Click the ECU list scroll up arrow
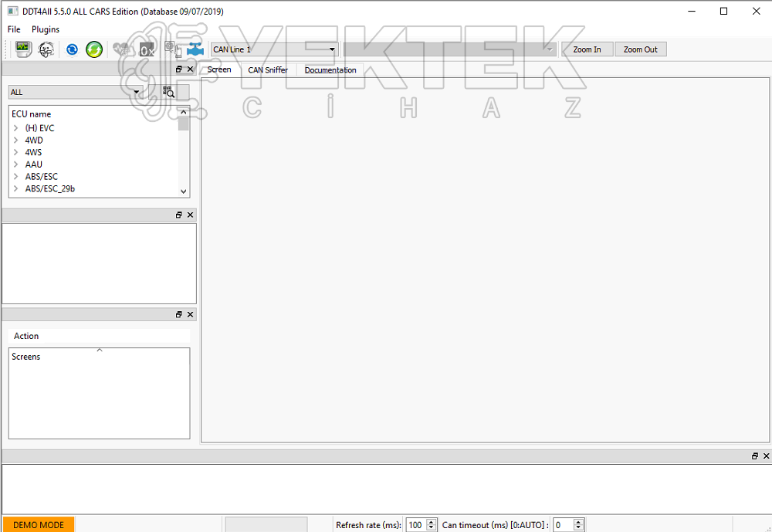Viewport: 772px width, 532px height. 184,112
